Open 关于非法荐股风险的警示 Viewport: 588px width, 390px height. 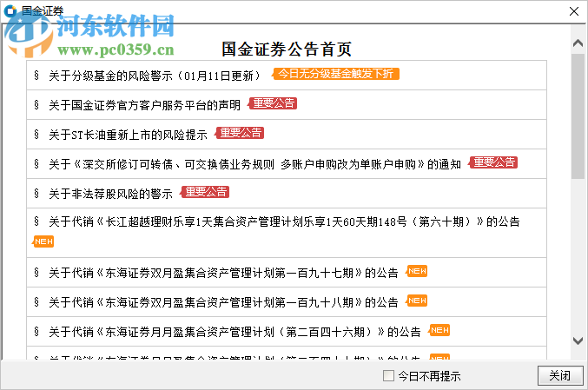click(110, 194)
